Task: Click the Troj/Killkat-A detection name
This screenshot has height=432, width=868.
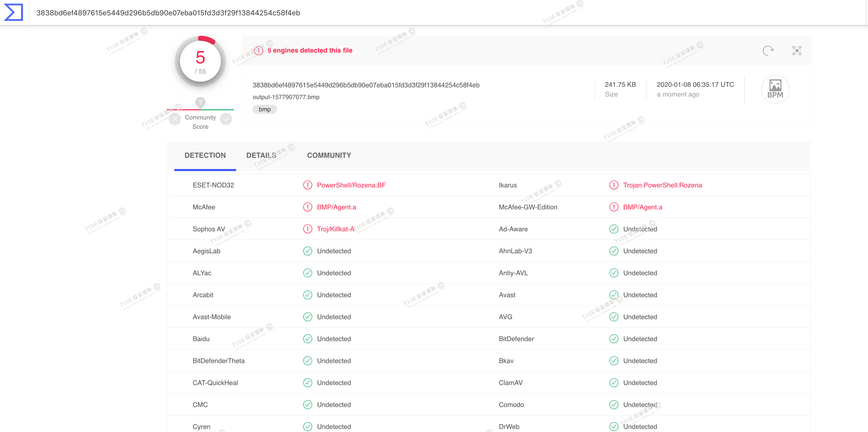Action: click(336, 229)
